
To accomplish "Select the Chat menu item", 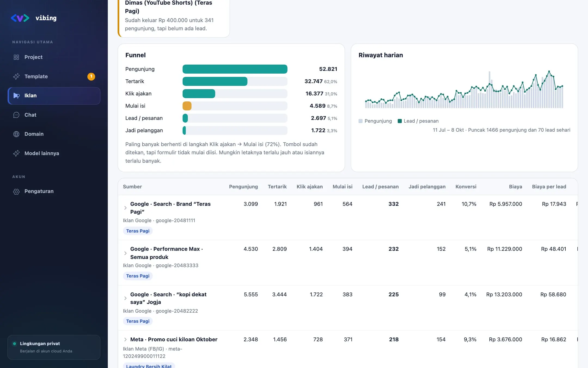I will click(x=54, y=115).
